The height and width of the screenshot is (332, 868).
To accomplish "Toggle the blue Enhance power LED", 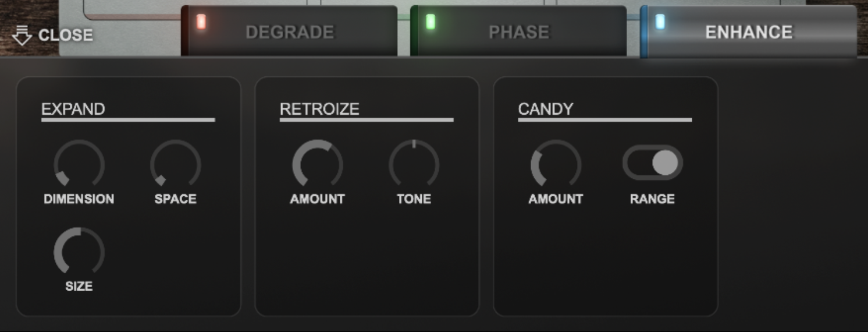I will 660,22.
